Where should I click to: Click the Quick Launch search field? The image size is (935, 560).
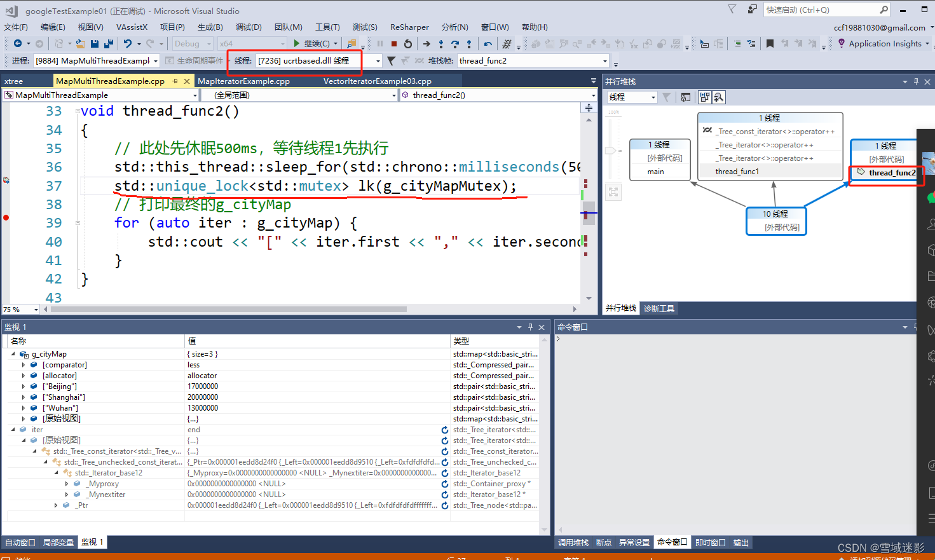pyautogui.click(x=826, y=10)
